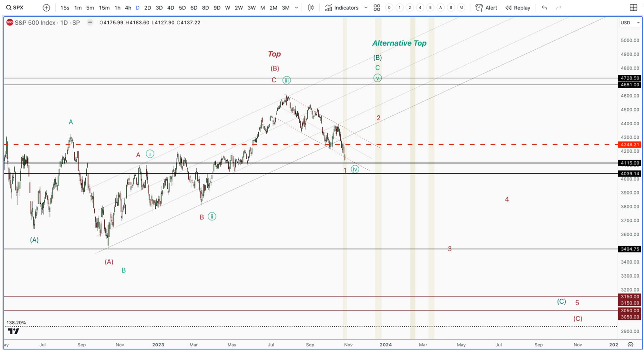Select the 4h timeframe

point(128,8)
